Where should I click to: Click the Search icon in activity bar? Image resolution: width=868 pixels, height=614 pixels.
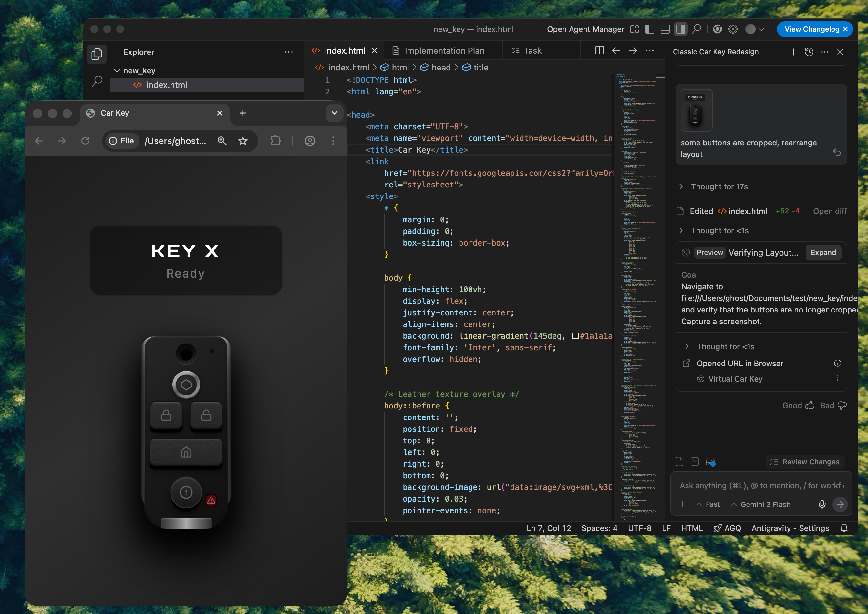(97, 81)
